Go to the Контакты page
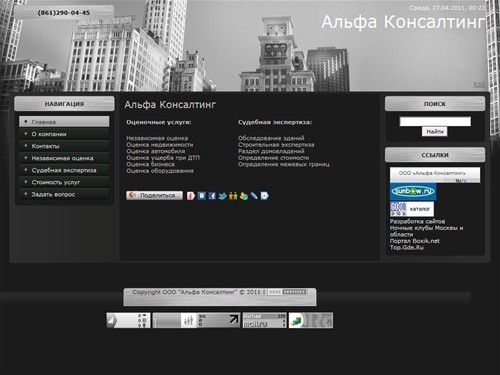500x375 pixels. [64, 146]
